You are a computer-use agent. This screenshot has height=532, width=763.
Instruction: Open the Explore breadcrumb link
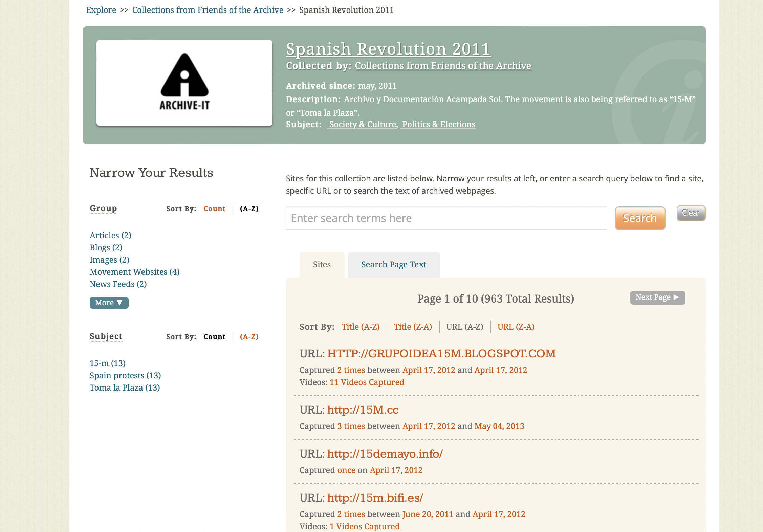click(x=101, y=10)
